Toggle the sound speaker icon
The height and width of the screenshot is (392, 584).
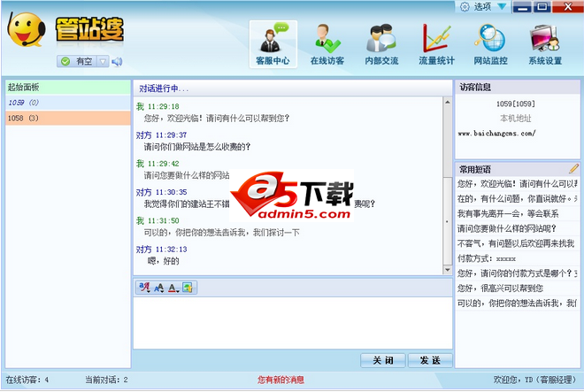[x=117, y=61]
